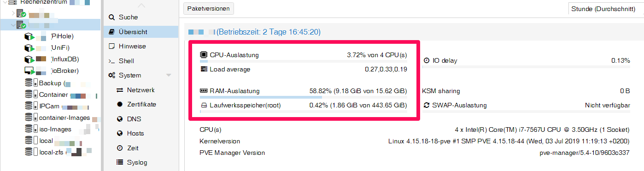Click the Suche magnifier menu item
The width and height of the screenshot is (644, 171).
(x=123, y=18)
